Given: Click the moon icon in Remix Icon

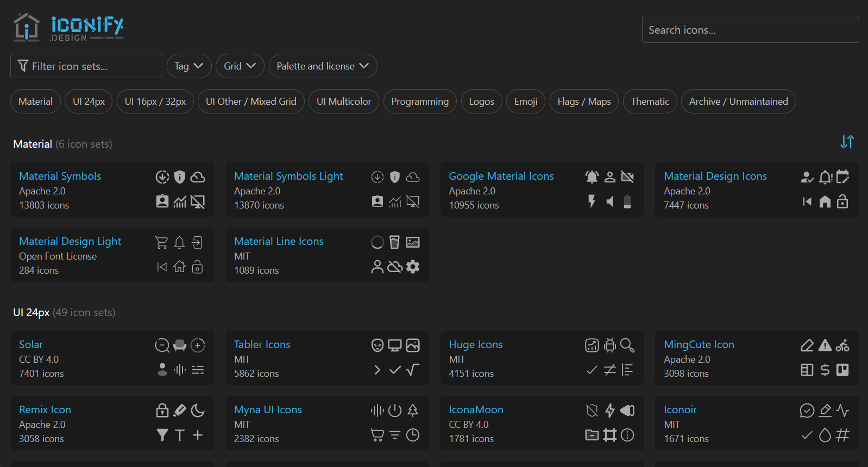Looking at the screenshot, I should click(x=198, y=411).
